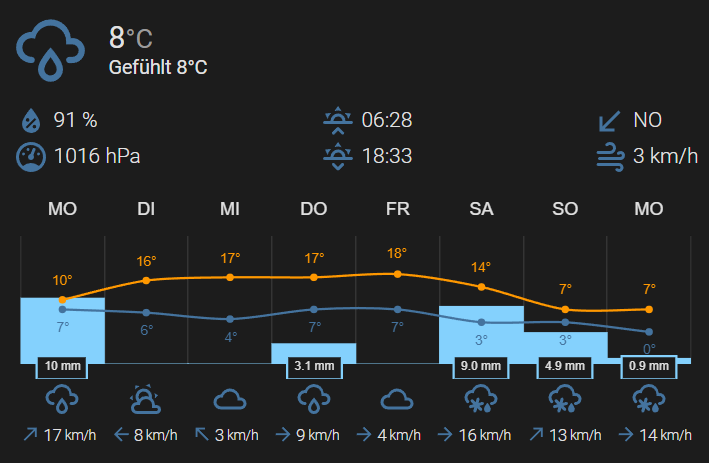Click the 9.0 mm precipitation label
709x463 pixels.
481,366
